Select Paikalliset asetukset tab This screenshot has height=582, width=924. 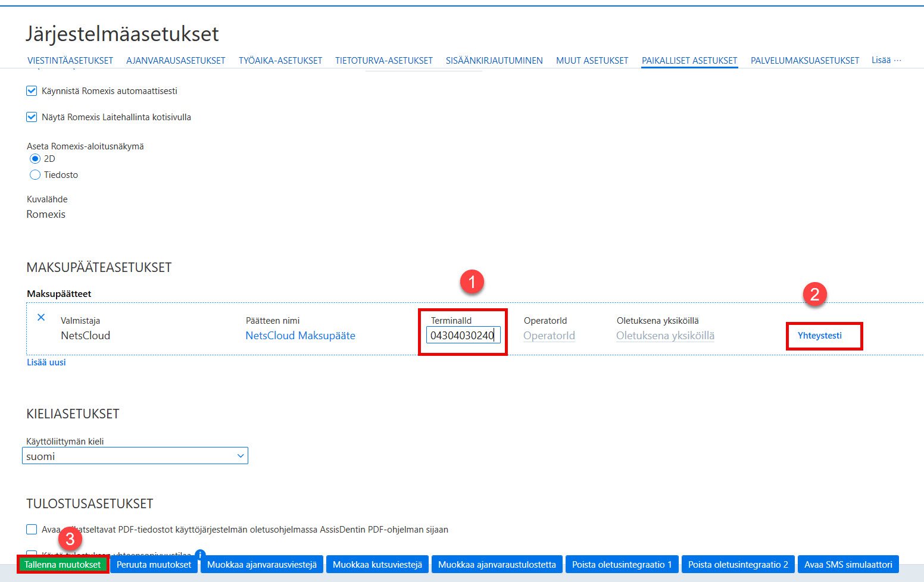tap(689, 61)
